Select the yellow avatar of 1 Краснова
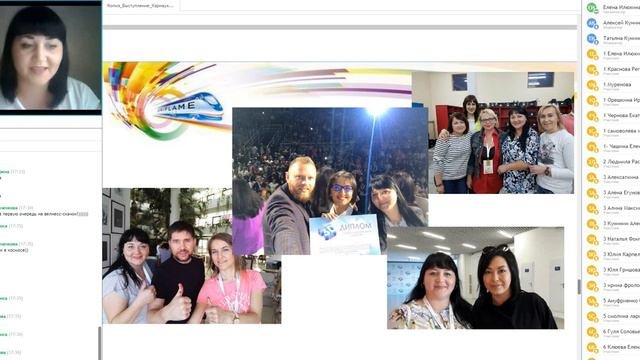The width and height of the screenshot is (640, 360). [x=592, y=70]
